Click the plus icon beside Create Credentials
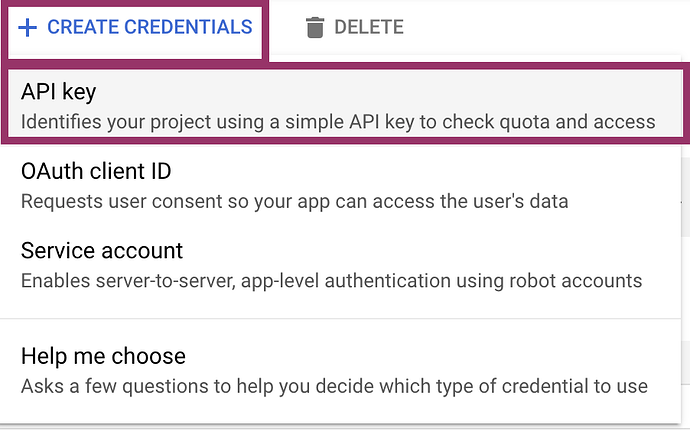 coord(28,28)
